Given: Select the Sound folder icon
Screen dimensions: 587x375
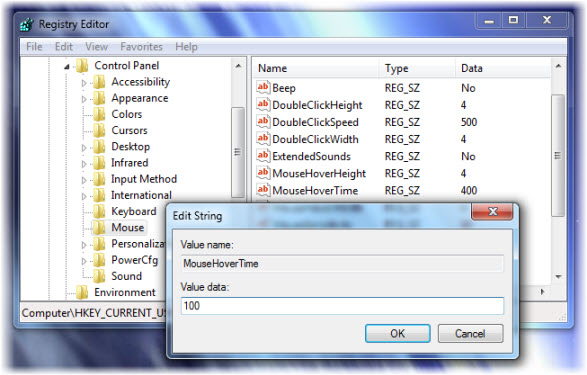Looking at the screenshot, I should (100, 276).
